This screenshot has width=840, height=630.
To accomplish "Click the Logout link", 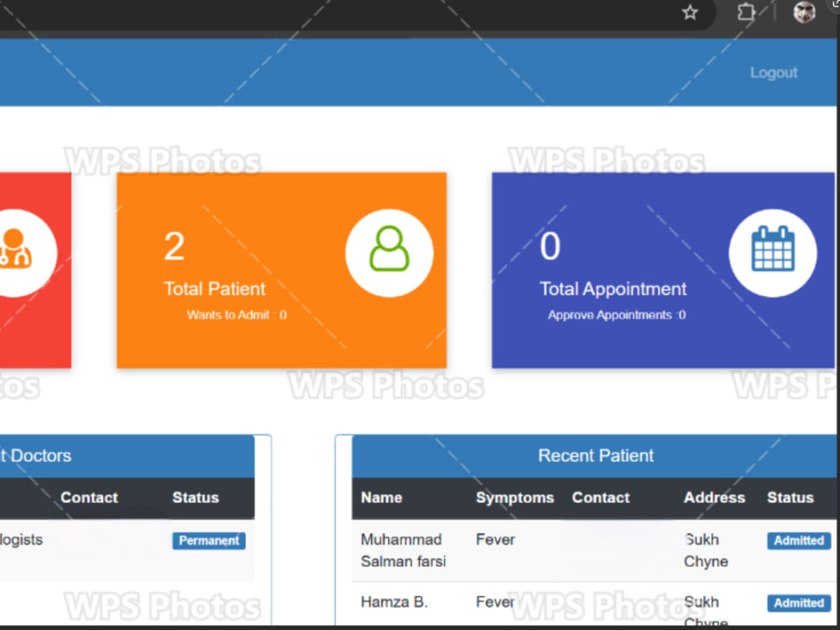I will point(774,73).
